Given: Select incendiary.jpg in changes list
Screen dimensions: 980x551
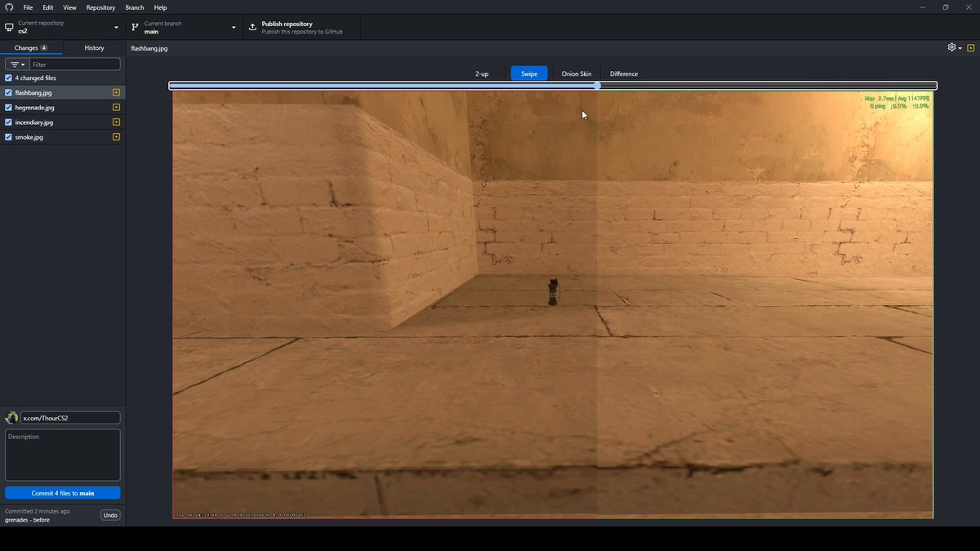Looking at the screenshot, I should click(62, 122).
